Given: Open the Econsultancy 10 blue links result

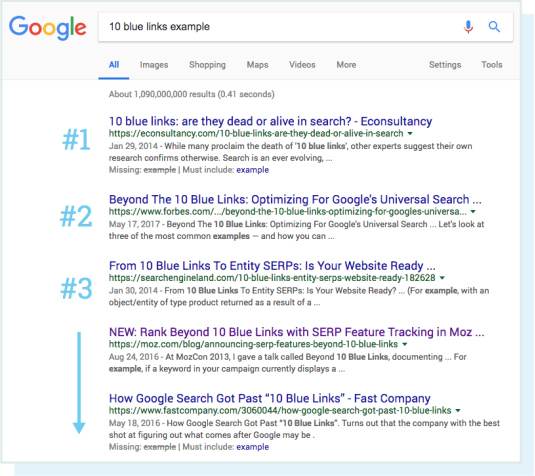Looking at the screenshot, I should tap(270, 121).
